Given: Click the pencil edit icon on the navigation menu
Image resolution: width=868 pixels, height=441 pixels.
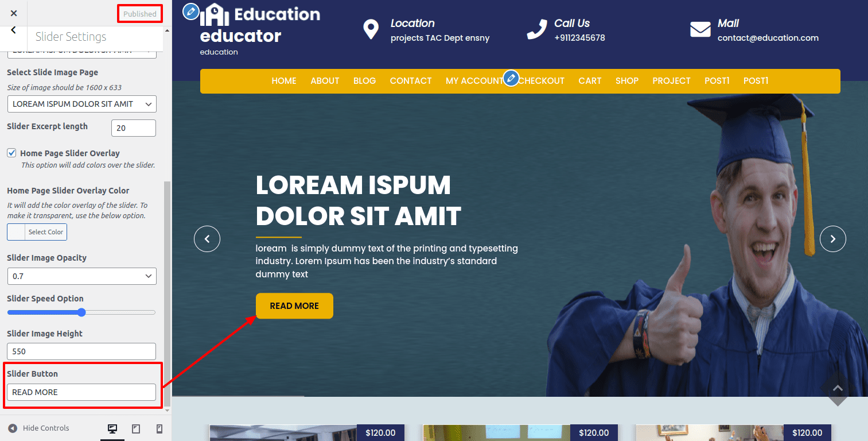Looking at the screenshot, I should click(x=511, y=78).
